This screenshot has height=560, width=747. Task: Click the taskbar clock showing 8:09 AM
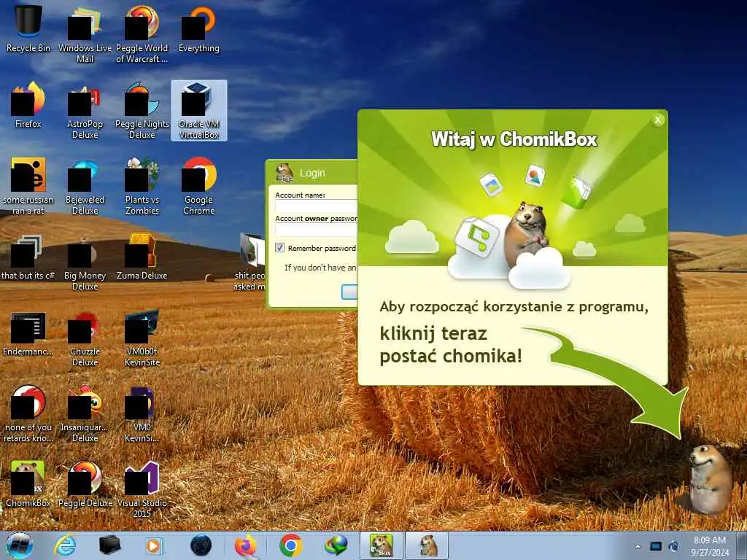click(x=710, y=546)
